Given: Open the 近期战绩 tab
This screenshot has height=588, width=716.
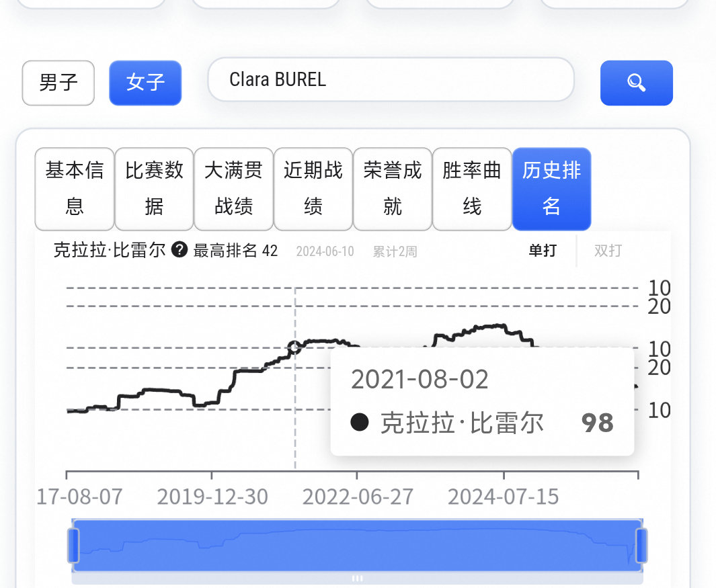Looking at the screenshot, I should click(x=313, y=189).
